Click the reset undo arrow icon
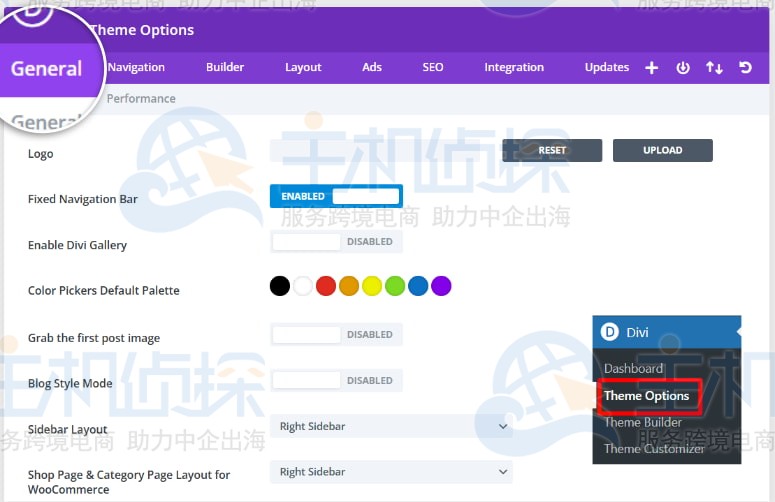The height and width of the screenshot is (502, 775). click(x=745, y=68)
